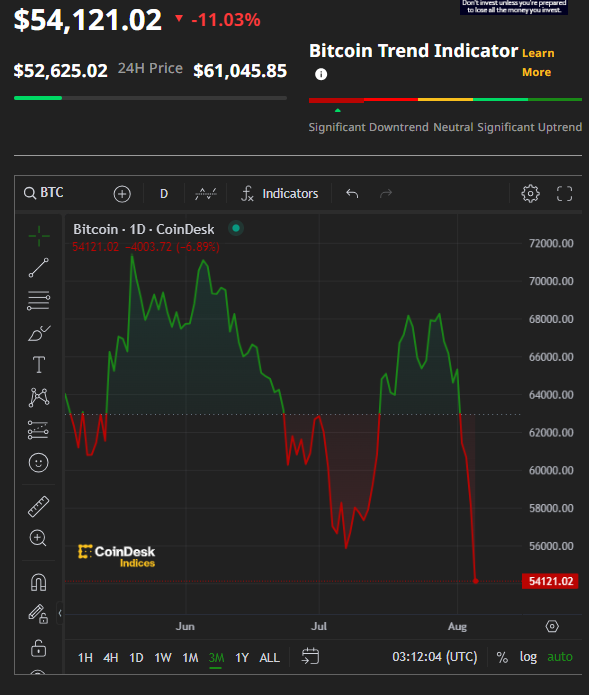Toggle stay in drawing mode pencil-lock
The image size is (589, 695).
(39, 614)
